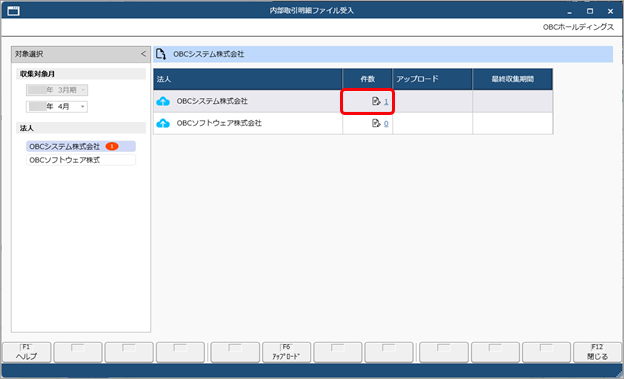The image size is (624, 379).
Task: Open the count link 1 for OBCシステム
Action: click(x=386, y=102)
